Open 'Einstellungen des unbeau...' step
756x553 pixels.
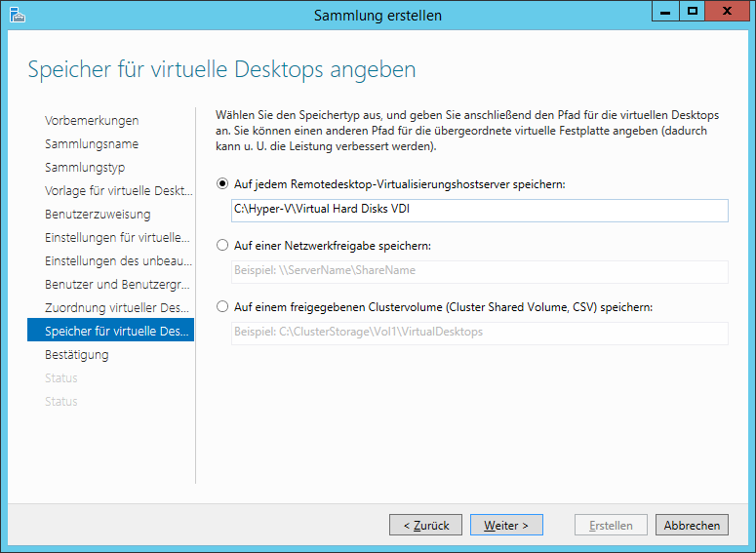pos(118,260)
